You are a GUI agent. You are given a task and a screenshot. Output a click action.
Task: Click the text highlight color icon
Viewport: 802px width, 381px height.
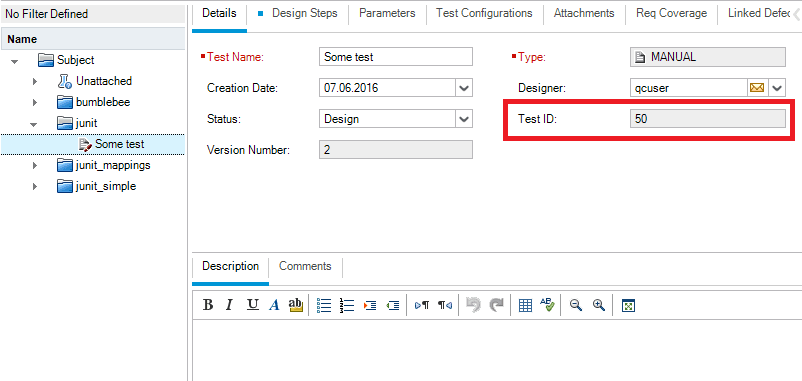296,305
